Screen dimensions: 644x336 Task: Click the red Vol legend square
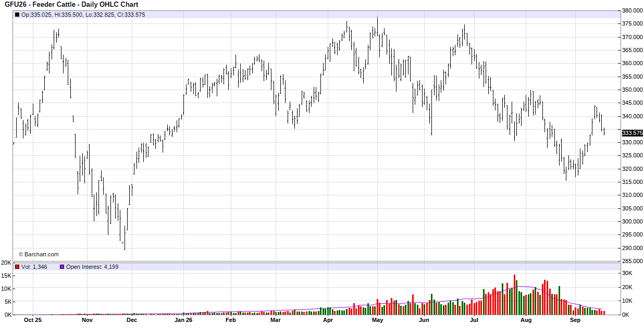pyautogui.click(x=17, y=267)
